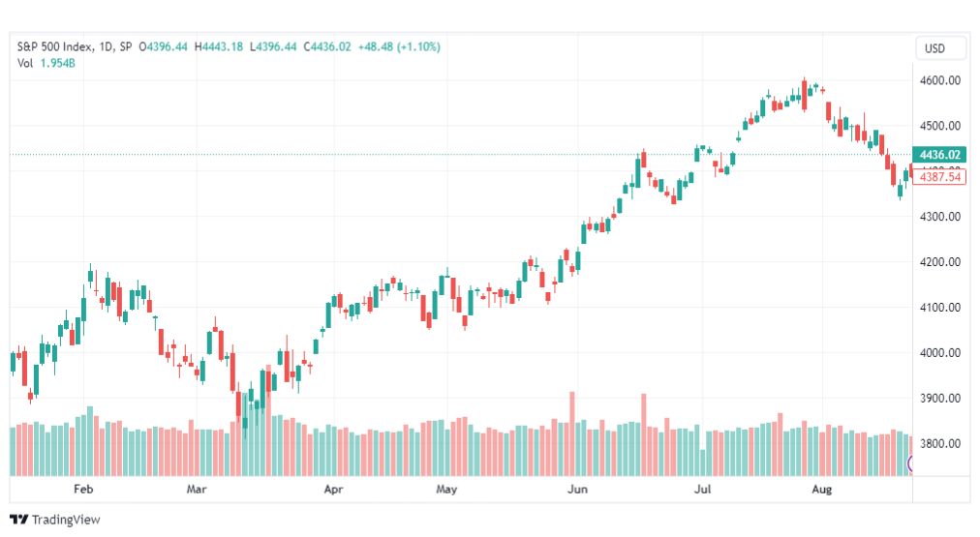
Task: Click the Jun label on time axis
Action: [x=577, y=489]
